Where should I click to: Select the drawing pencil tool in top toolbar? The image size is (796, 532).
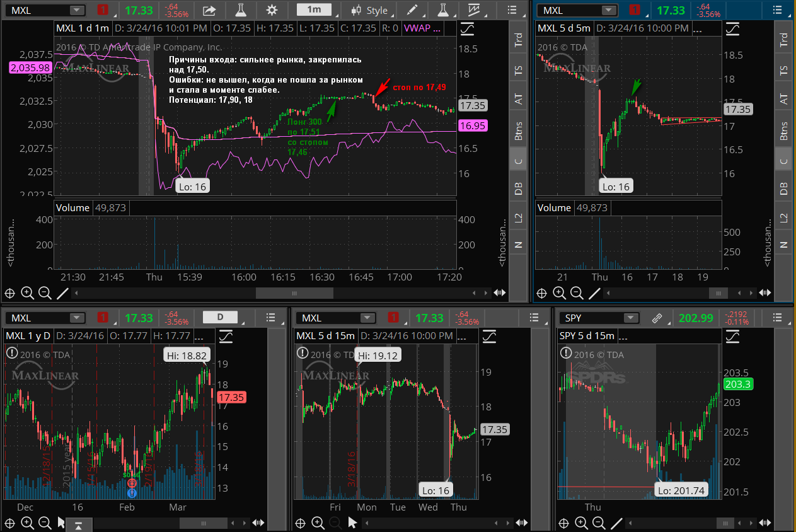pos(412,10)
